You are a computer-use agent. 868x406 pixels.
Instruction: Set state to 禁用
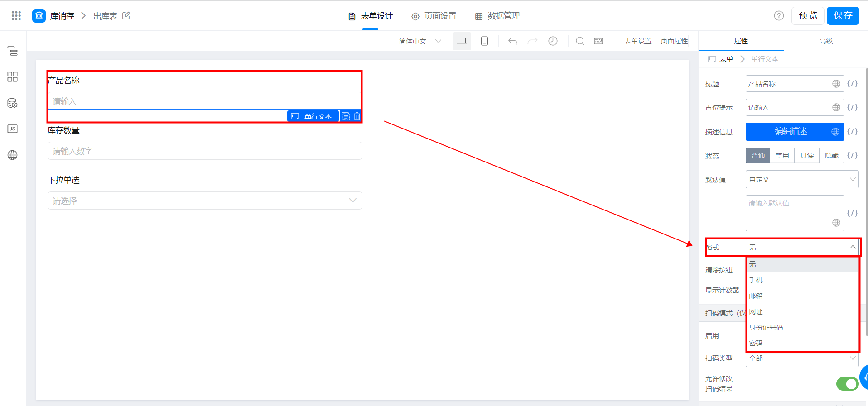tap(782, 155)
